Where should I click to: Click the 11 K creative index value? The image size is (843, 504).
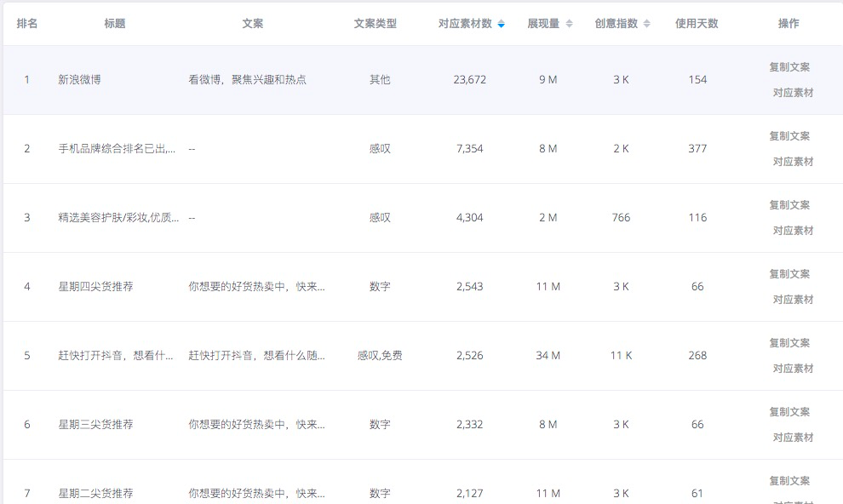621,356
